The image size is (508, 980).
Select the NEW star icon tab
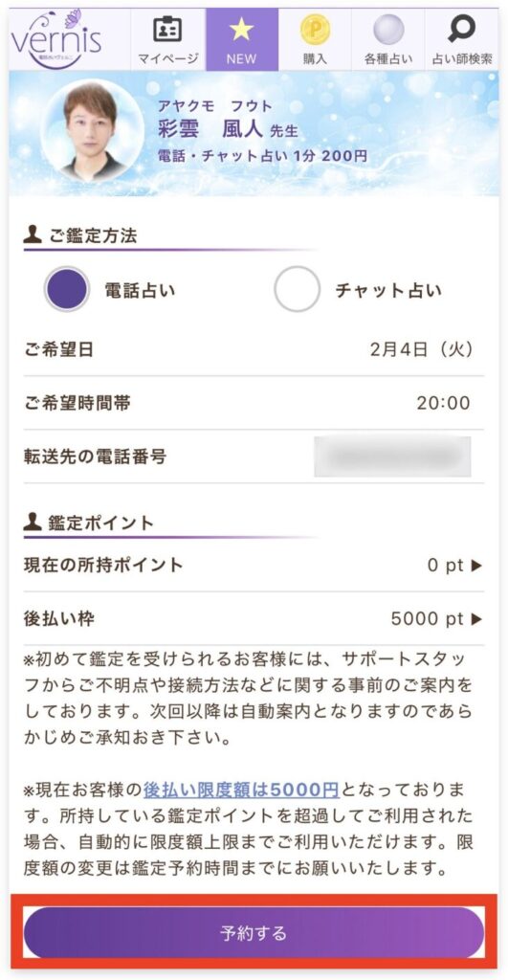241,30
